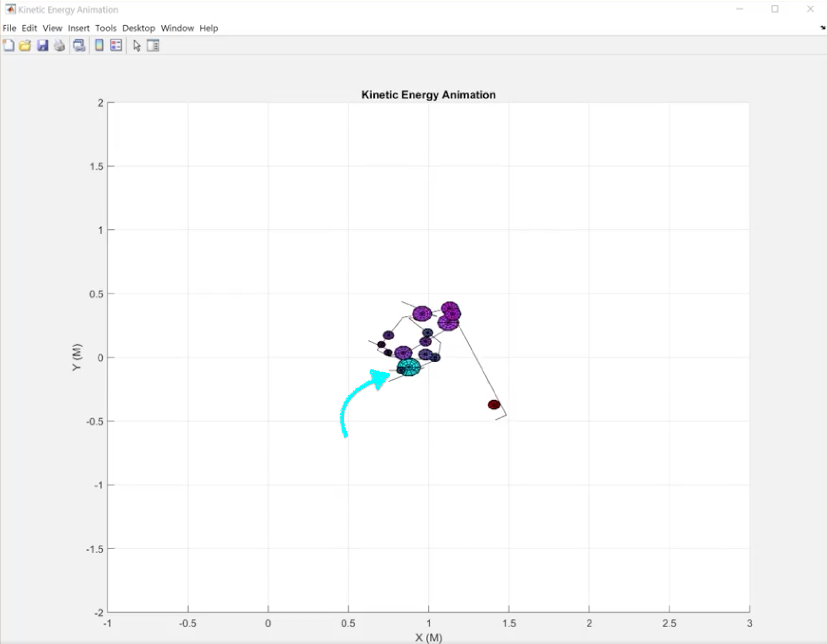
Task: Click the Save Figure floppy icon
Action: pyautogui.click(x=42, y=45)
